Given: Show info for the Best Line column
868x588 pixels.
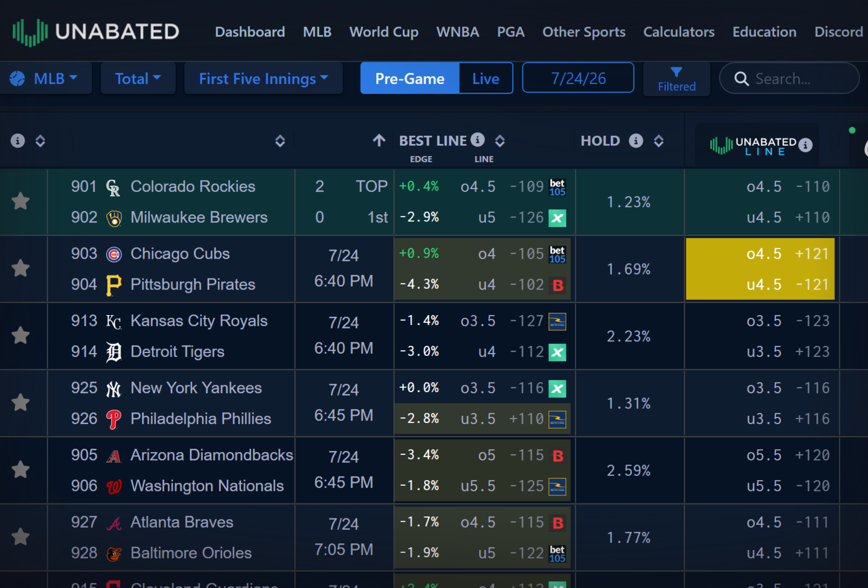Looking at the screenshot, I should 477,140.
